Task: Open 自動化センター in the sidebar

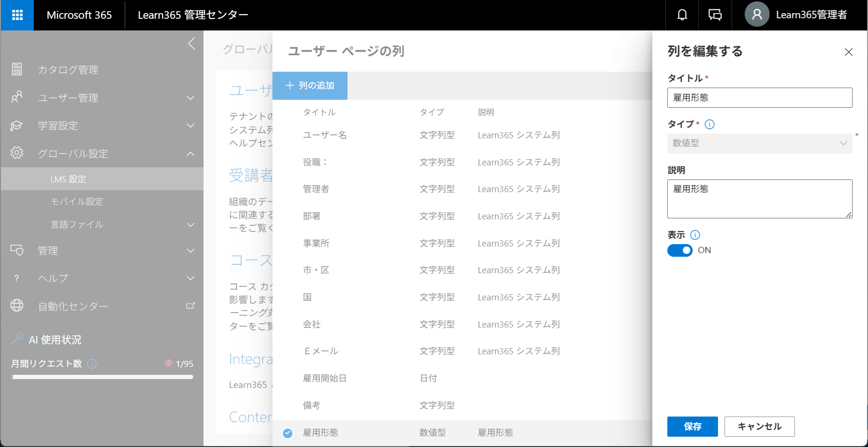Action: [x=73, y=306]
